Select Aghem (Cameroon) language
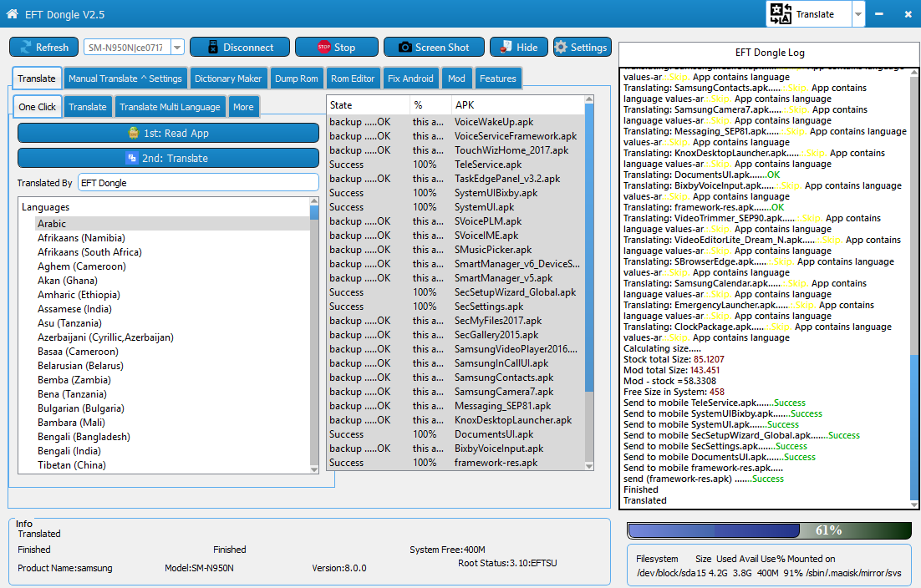 [82, 266]
